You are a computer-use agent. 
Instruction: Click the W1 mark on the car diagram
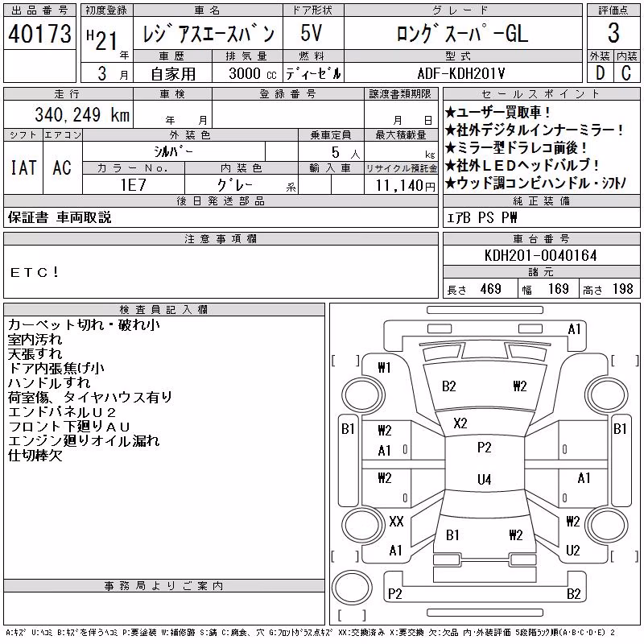(x=384, y=367)
